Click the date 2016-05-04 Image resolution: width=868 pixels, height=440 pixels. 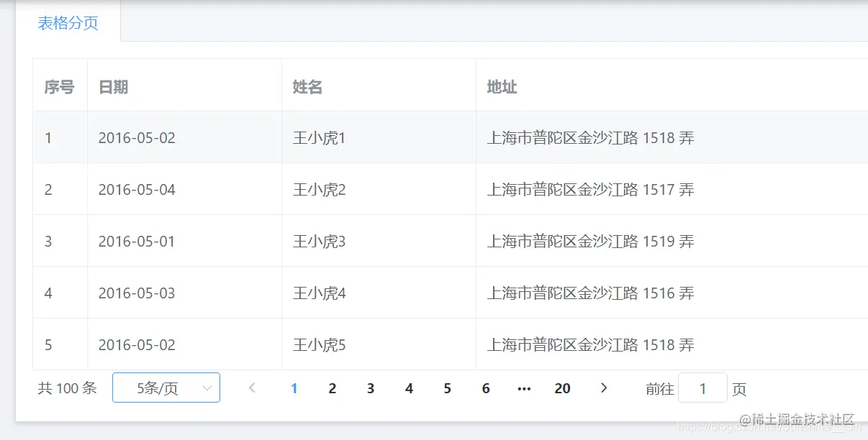(x=137, y=190)
